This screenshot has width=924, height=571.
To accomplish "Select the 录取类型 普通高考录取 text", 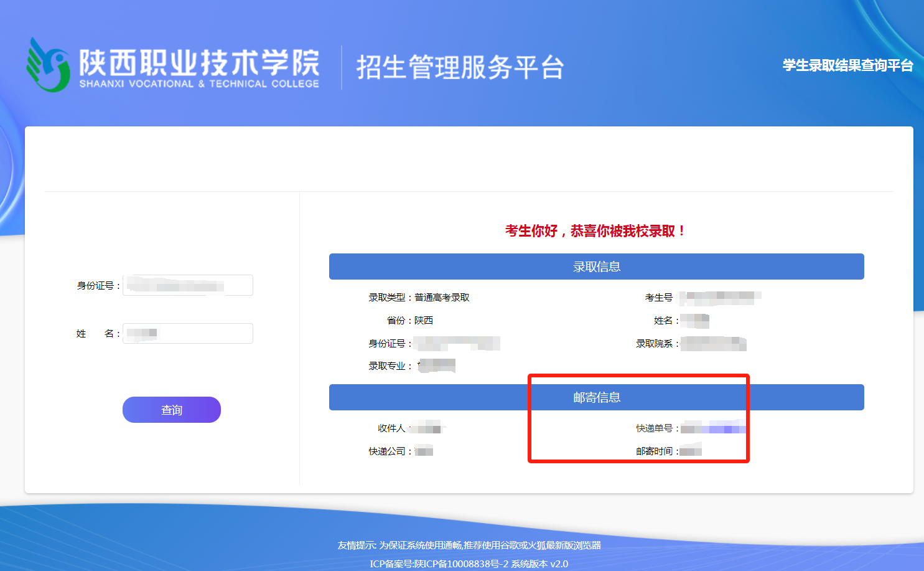I will (x=442, y=298).
